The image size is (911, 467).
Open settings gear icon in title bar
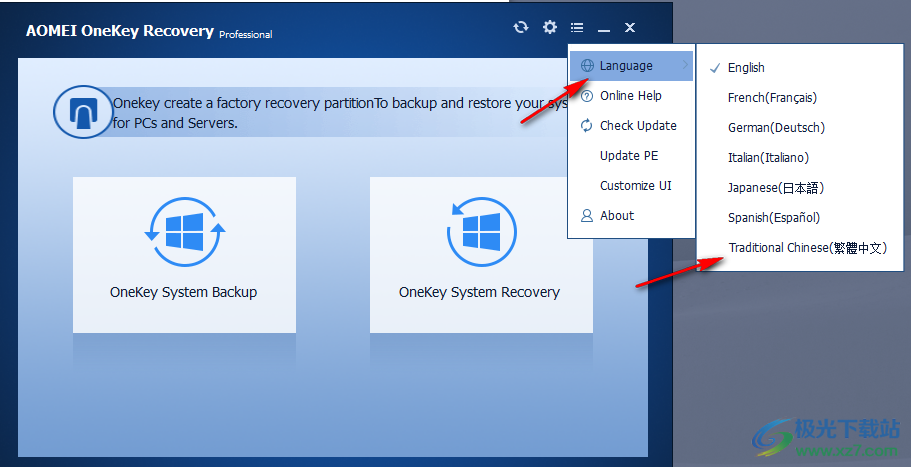[x=550, y=27]
